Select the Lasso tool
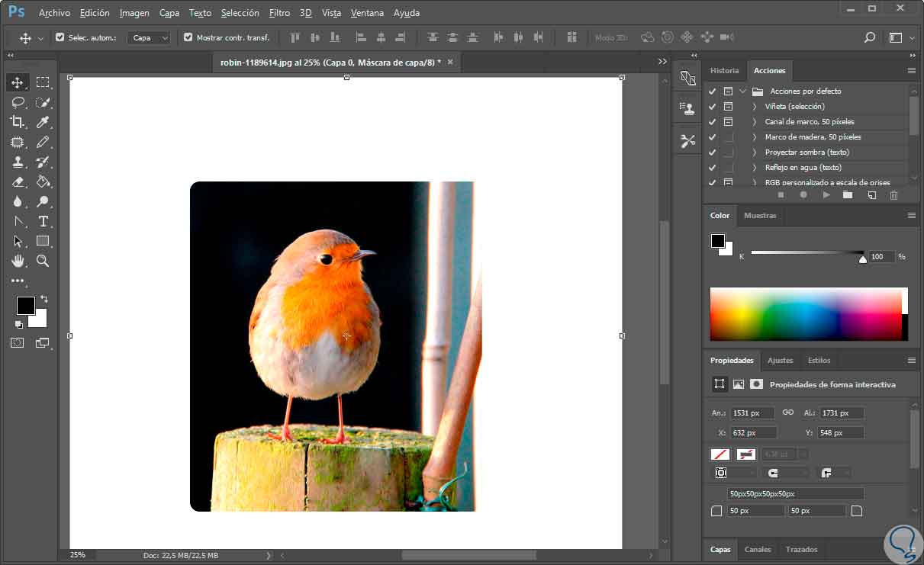The image size is (924, 565). [x=18, y=102]
